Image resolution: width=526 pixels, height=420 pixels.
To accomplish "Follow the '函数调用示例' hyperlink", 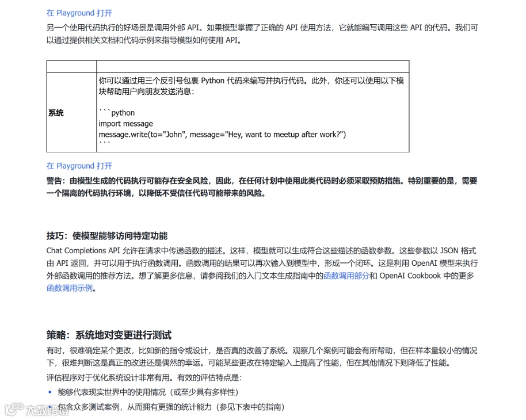I will tap(70, 288).
